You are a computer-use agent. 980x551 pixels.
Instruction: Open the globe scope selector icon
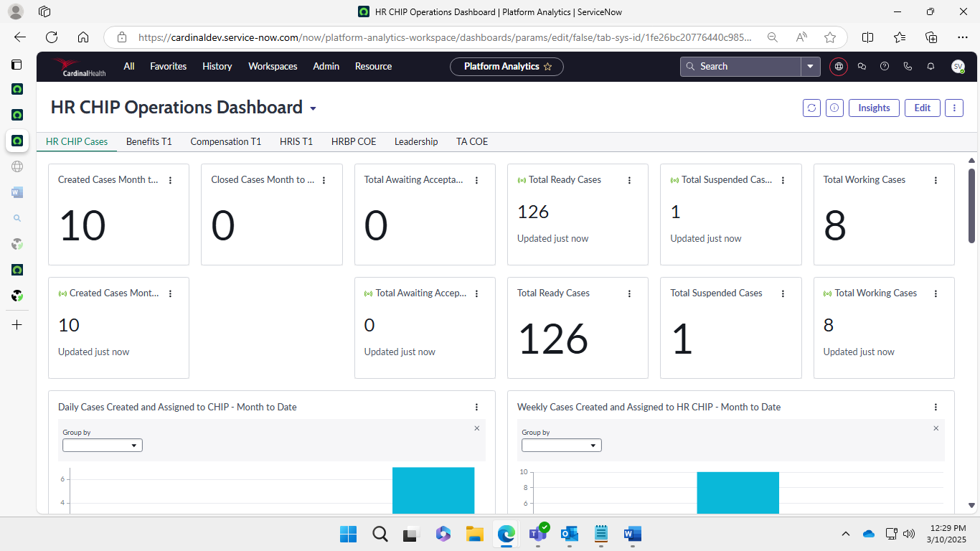[839, 66]
